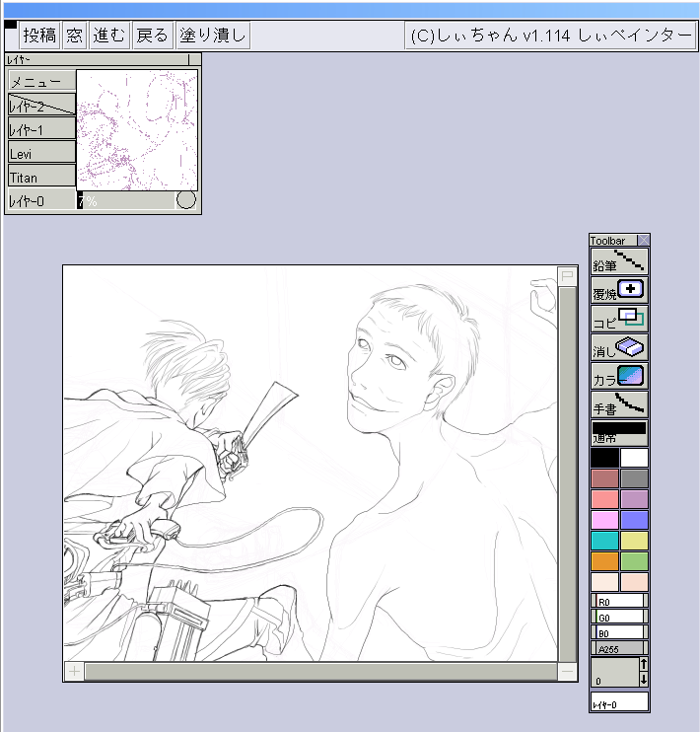
Task: Adjust the layer opacity 7% slider
Action: [x=125, y=200]
